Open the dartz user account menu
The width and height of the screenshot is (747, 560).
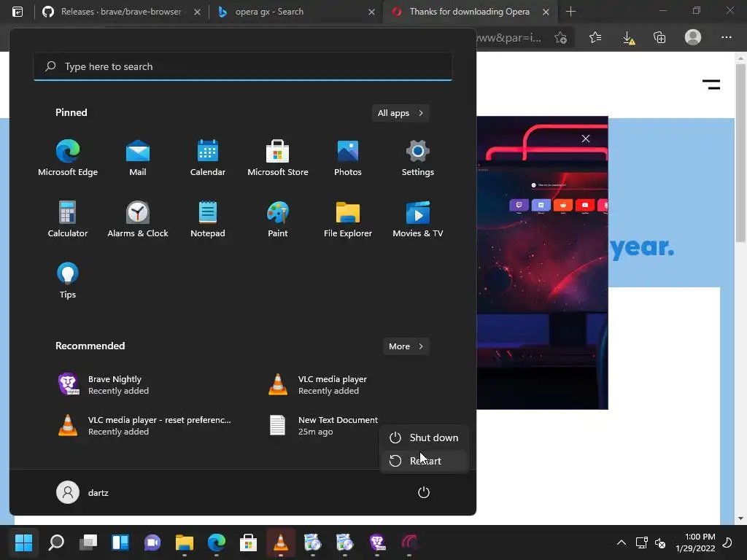pyautogui.click(x=82, y=492)
